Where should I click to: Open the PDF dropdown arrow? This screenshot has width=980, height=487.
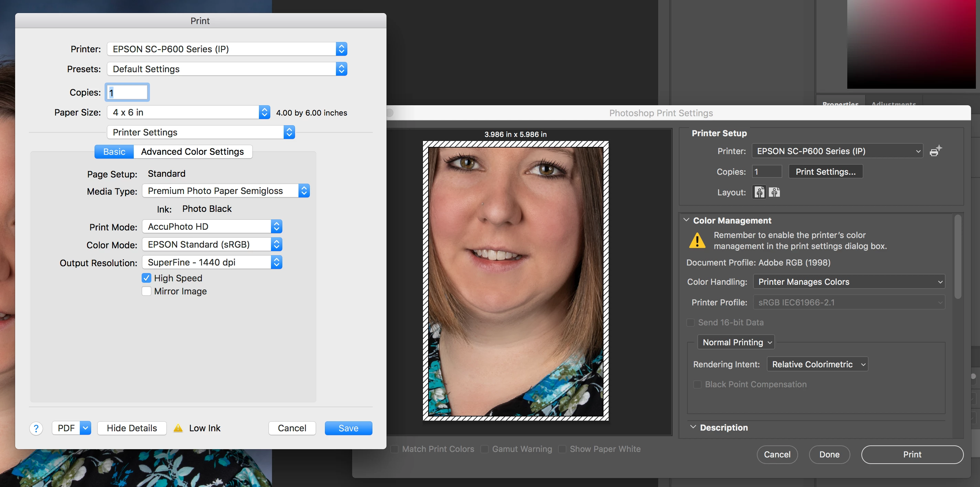(x=86, y=428)
